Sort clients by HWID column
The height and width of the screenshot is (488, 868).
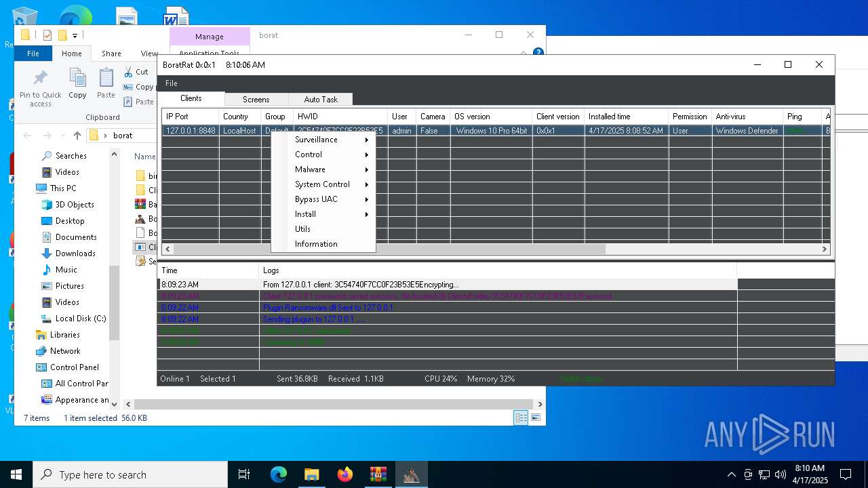tap(340, 117)
